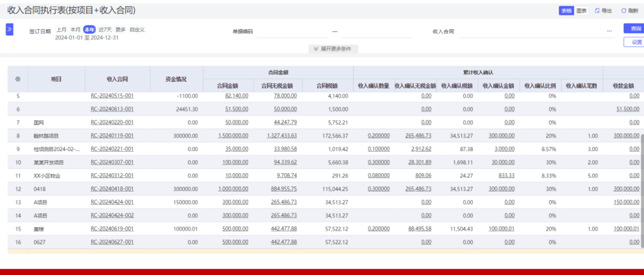Click confirmed untaxed amount 2,912.62
This screenshot has height=275, width=644.
tap(421, 149)
